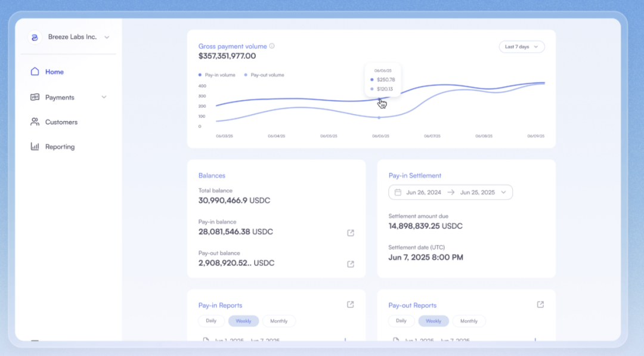Viewport: 644px width, 356px height.
Task: Select the Jun 25, 2025 end date
Action: tap(477, 192)
